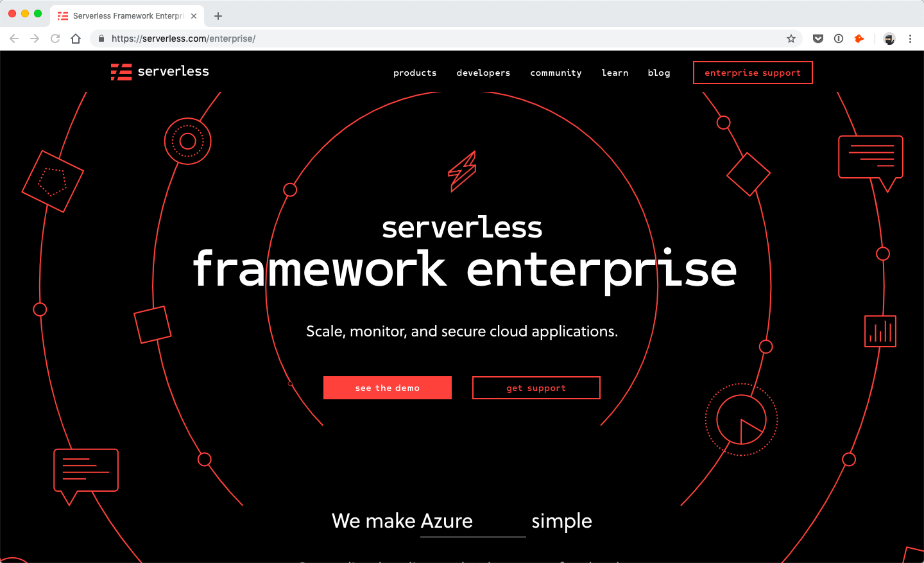Open the community menu item

[x=556, y=73]
